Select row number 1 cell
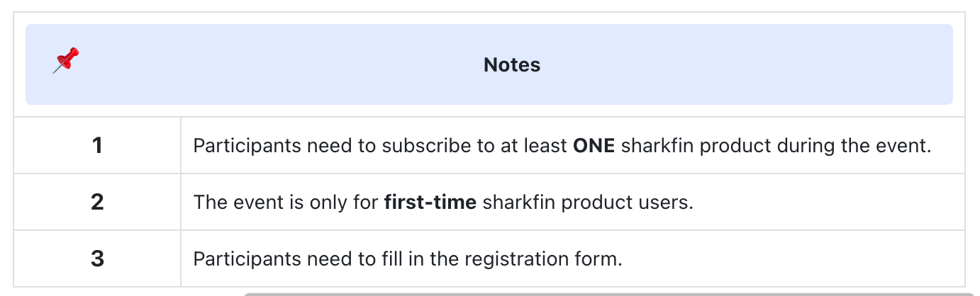Screen dimensions: 980x296 tap(97, 146)
